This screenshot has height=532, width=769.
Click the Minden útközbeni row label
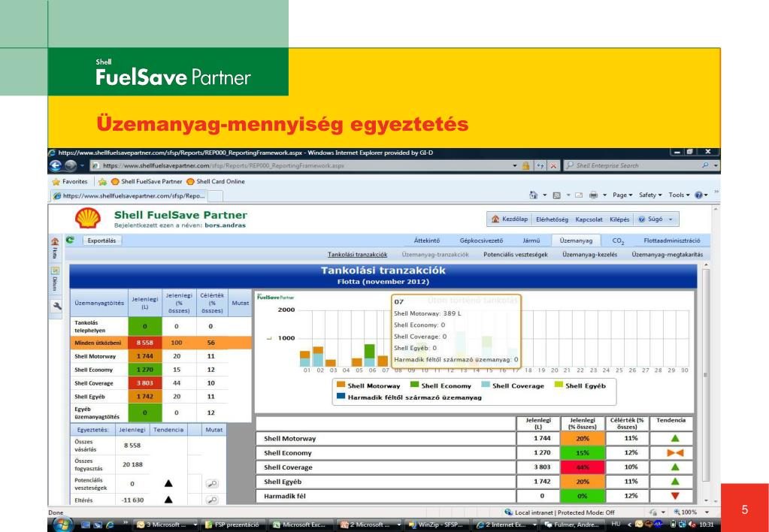click(x=98, y=343)
